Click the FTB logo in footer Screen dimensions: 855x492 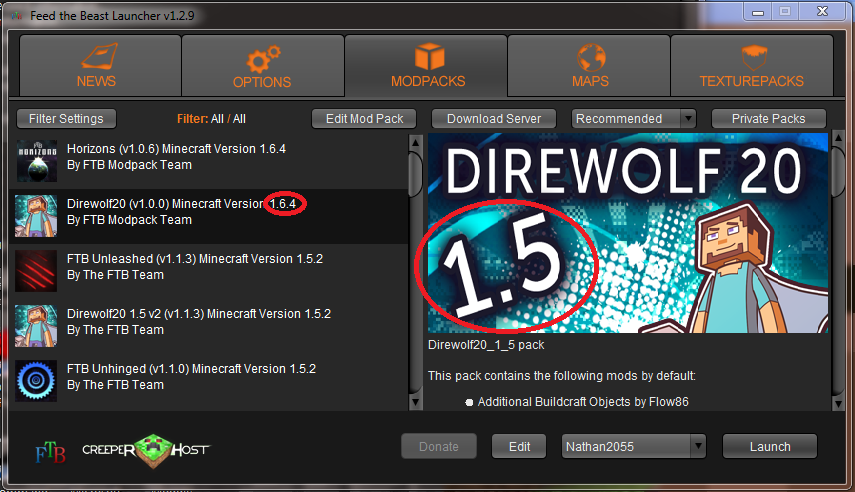(49, 449)
